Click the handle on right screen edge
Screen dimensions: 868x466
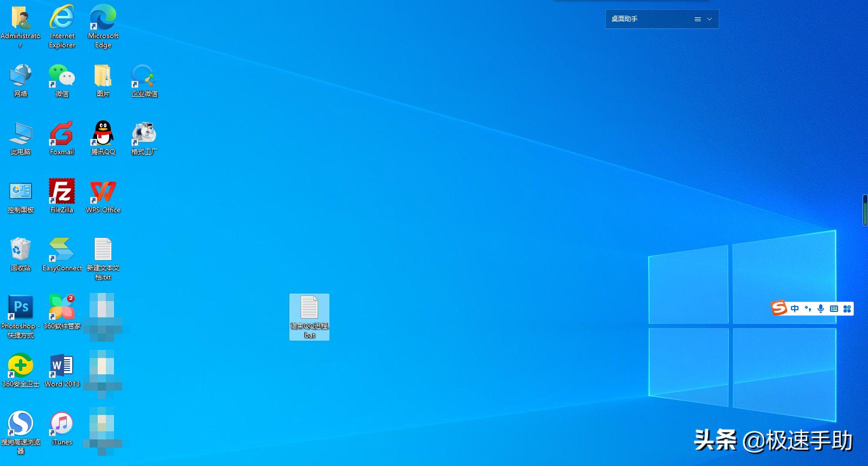point(865,210)
